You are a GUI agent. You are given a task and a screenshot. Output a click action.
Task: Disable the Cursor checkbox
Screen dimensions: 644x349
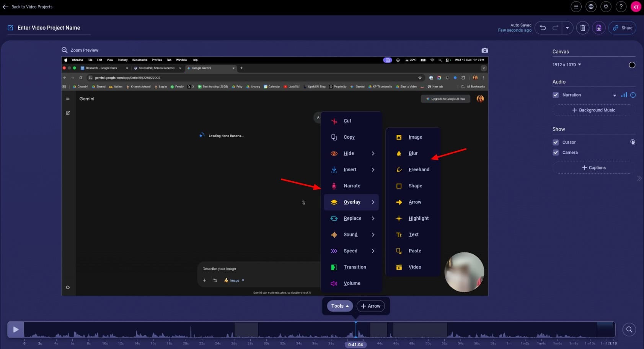point(556,142)
